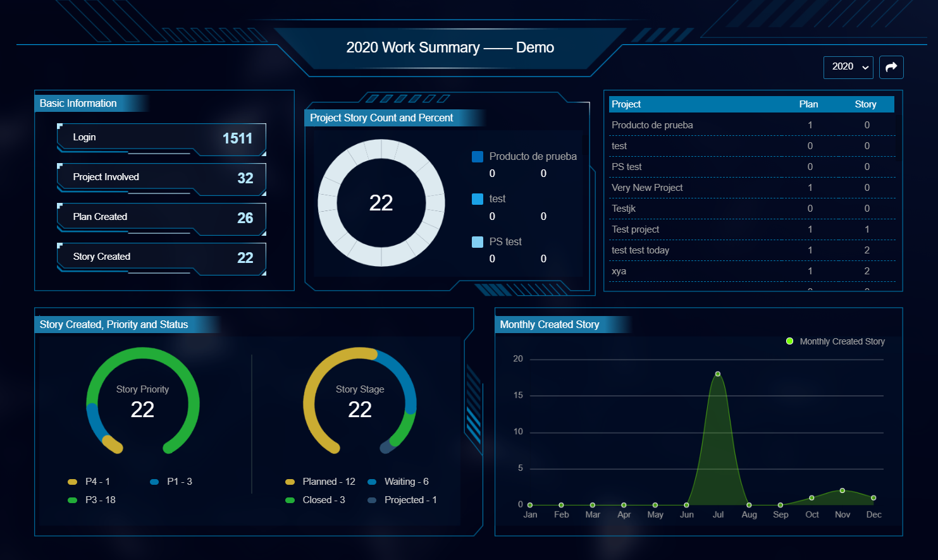The image size is (938, 560).
Task: Click the Nov data point on chart
Action: point(842,490)
